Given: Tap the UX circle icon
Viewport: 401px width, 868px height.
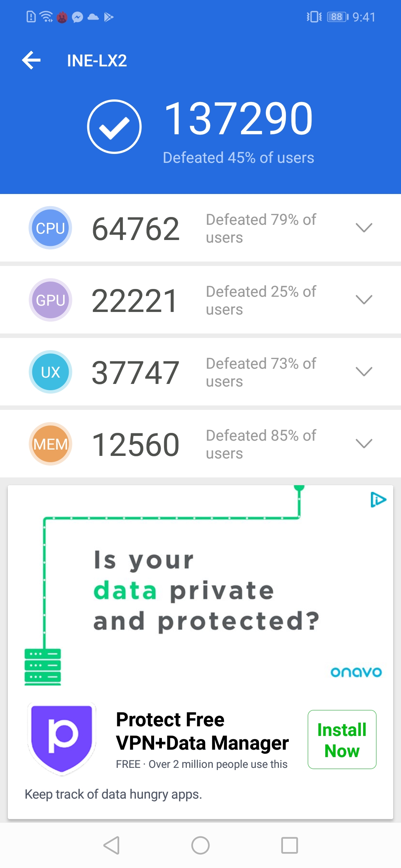Looking at the screenshot, I should point(50,372).
